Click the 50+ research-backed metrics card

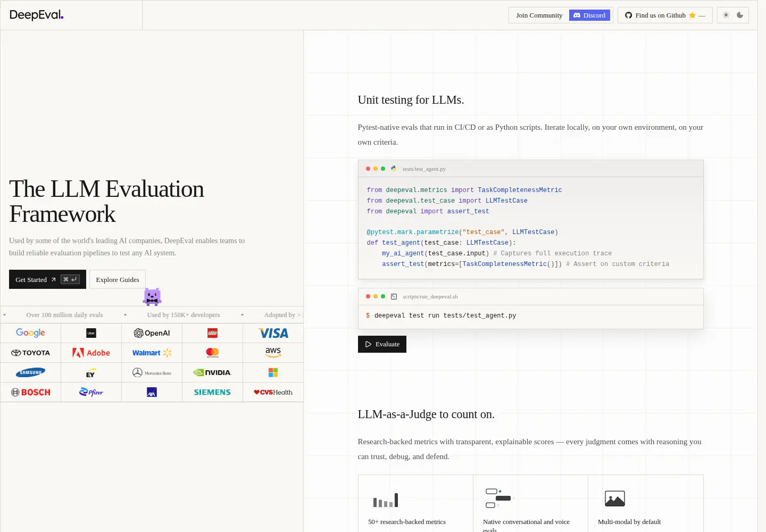(x=415, y=503)
